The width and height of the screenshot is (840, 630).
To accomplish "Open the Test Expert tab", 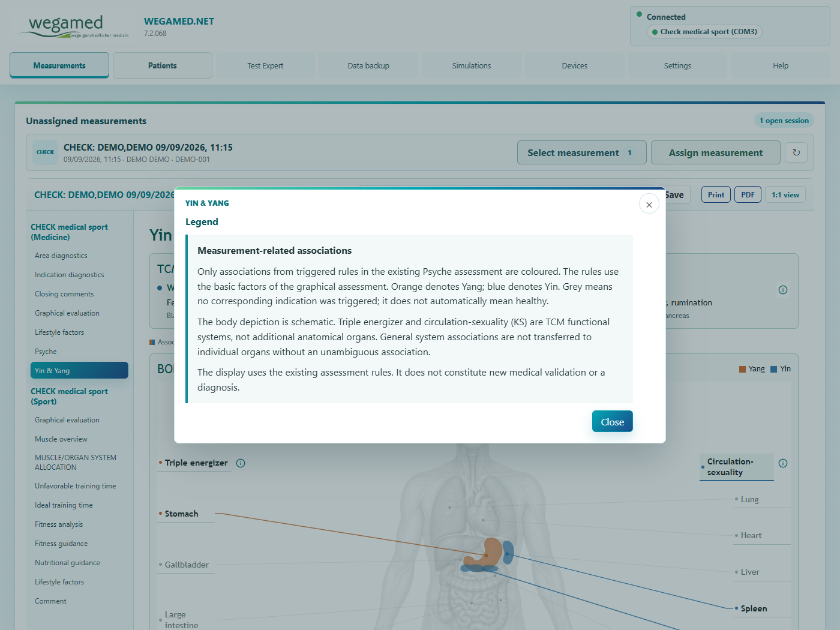I will coord(265,65).
